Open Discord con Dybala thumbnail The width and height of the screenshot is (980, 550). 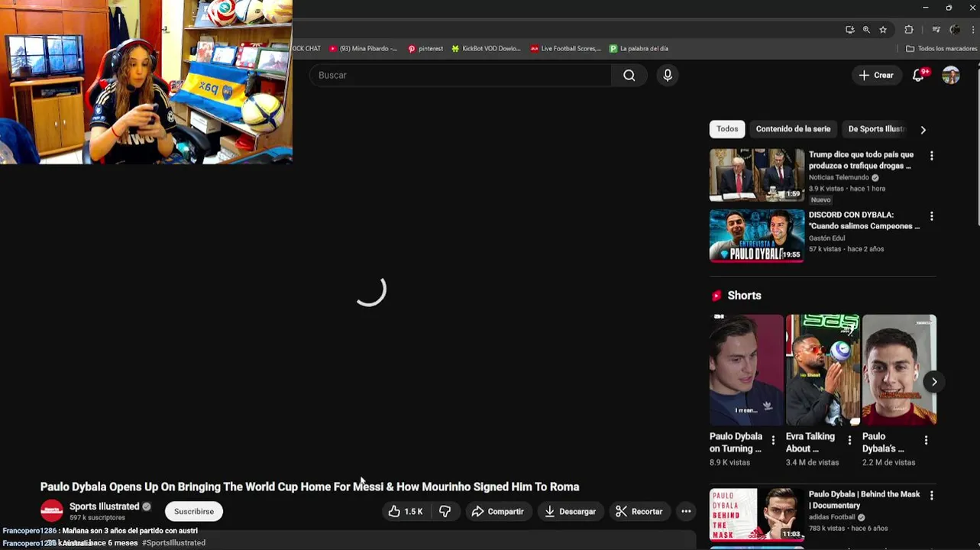point(756,236)
